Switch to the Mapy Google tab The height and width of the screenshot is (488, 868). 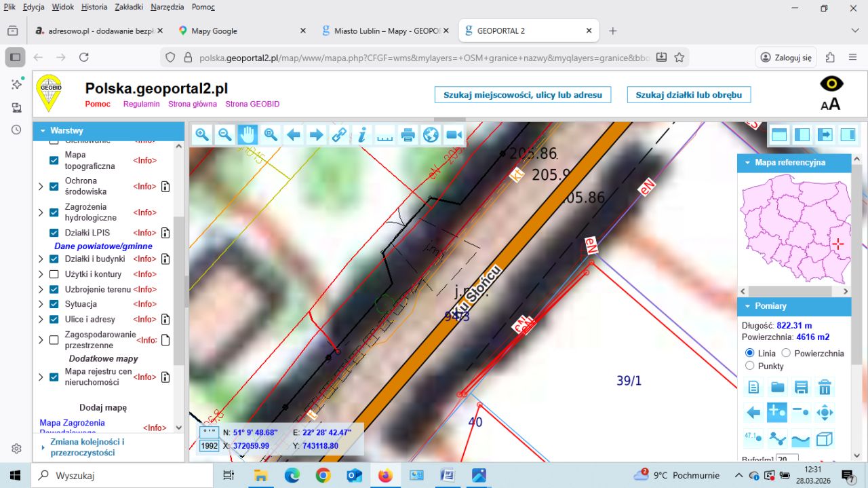click(214, 31)
